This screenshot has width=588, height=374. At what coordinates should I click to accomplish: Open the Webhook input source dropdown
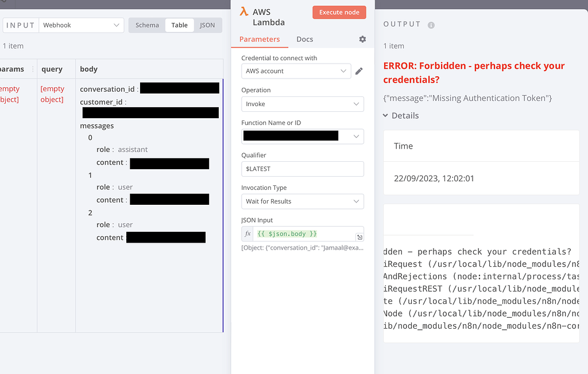(x=80, y=25)
